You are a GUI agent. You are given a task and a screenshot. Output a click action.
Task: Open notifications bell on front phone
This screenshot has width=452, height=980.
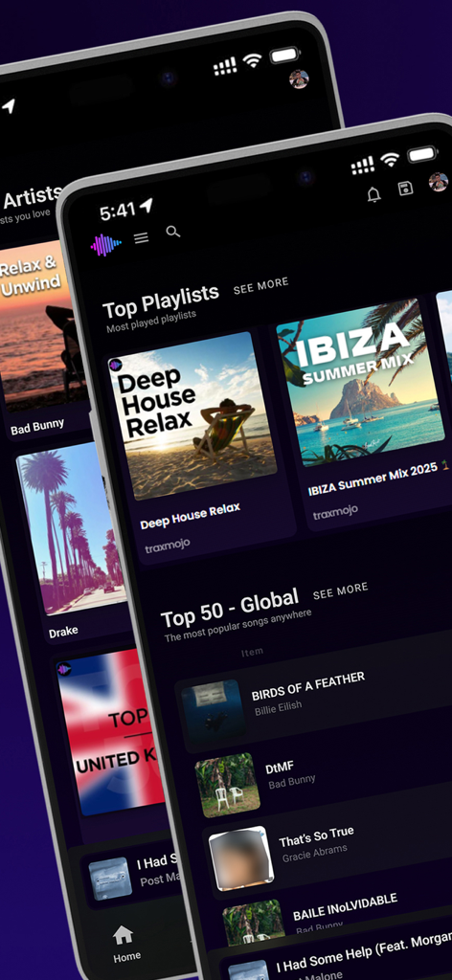373,194
